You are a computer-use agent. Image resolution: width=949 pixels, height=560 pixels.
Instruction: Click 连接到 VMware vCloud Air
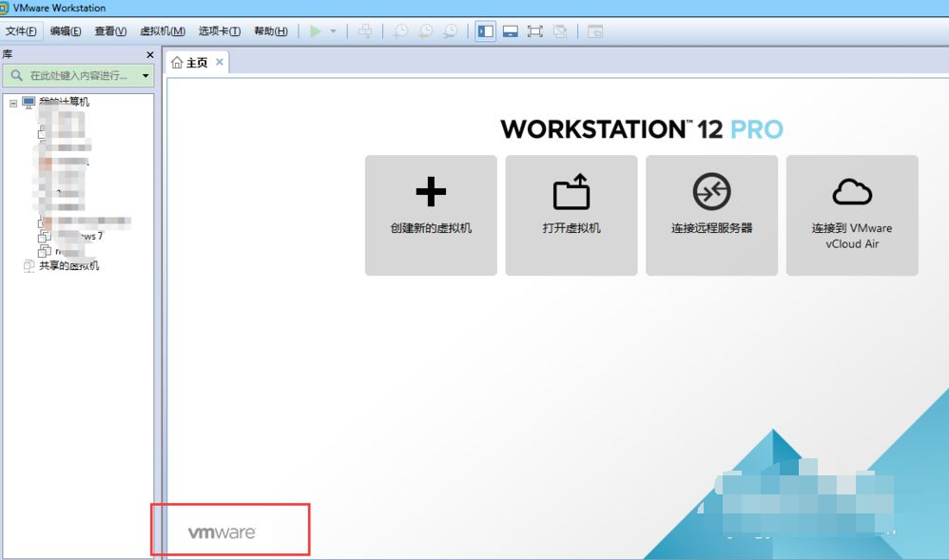pyautogui.click(x=852, y=214)
